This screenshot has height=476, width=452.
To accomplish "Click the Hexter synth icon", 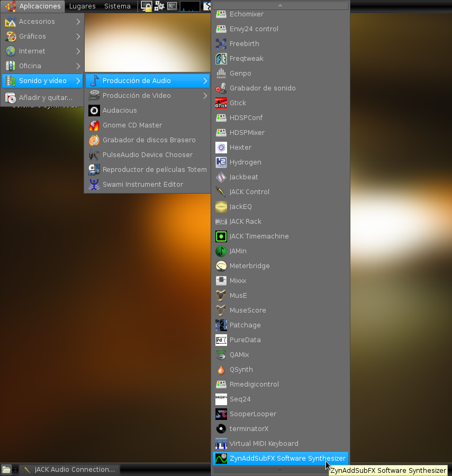I will (221, 148).
